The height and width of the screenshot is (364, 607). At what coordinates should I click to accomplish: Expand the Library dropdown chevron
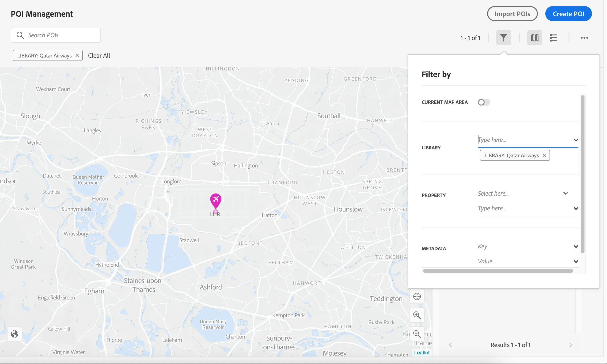pyautogui.click(x=576, y=140)
